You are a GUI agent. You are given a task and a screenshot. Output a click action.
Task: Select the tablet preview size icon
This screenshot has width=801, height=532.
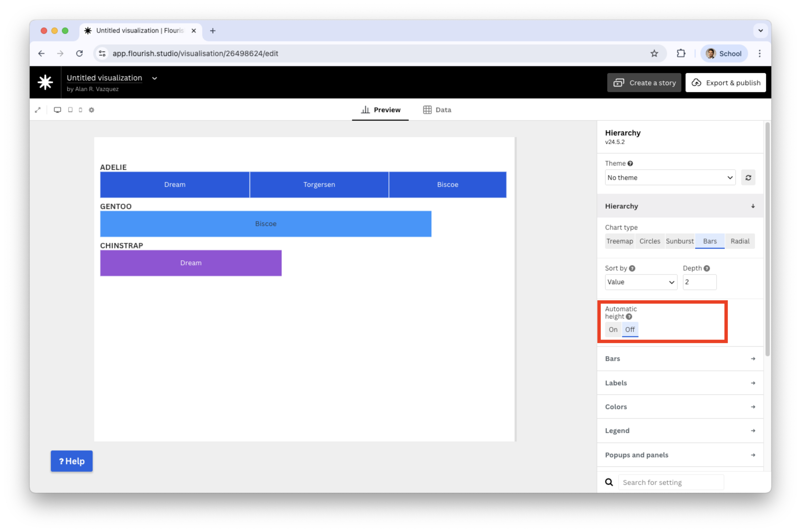coord(70,110)
